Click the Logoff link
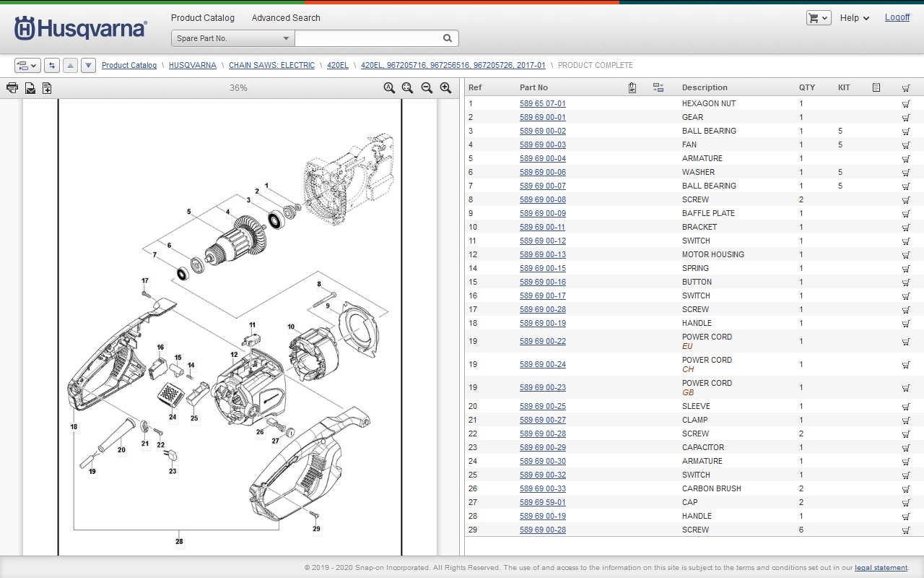924x578 pixels. 897,17
